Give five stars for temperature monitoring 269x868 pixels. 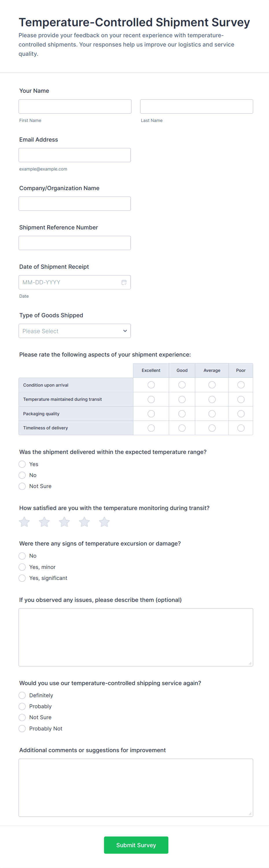[104, 522]
